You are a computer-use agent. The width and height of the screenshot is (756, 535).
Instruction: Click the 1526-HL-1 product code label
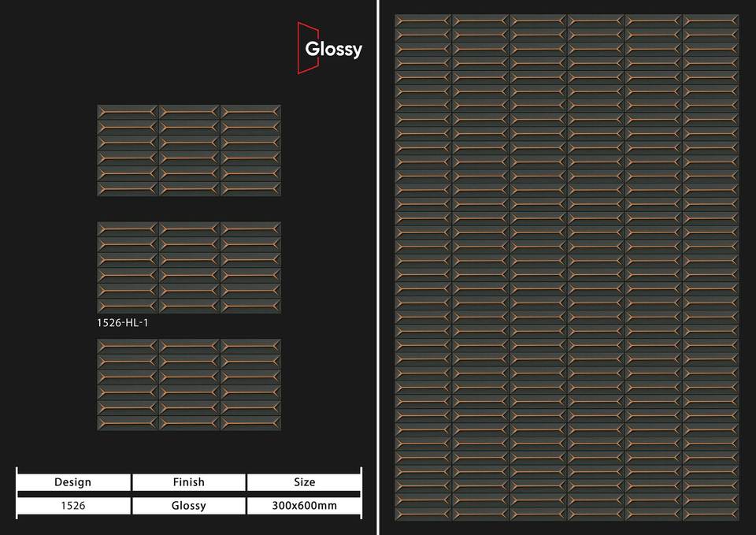121,322
